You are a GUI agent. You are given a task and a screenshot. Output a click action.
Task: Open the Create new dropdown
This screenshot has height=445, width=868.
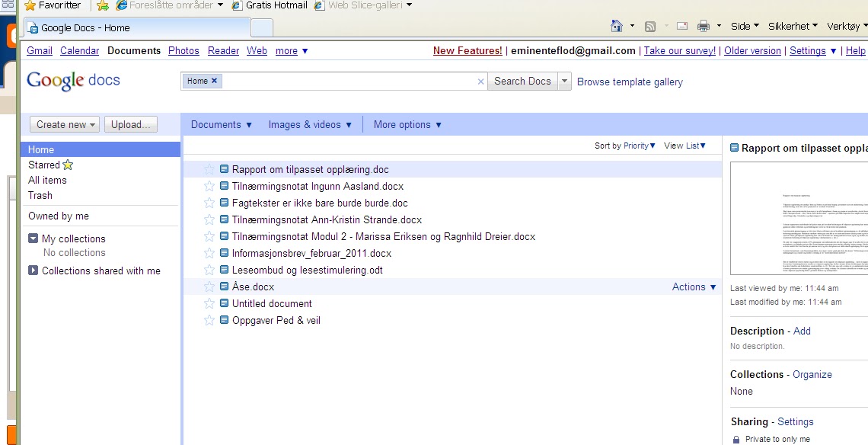click(x=65, y=125)
